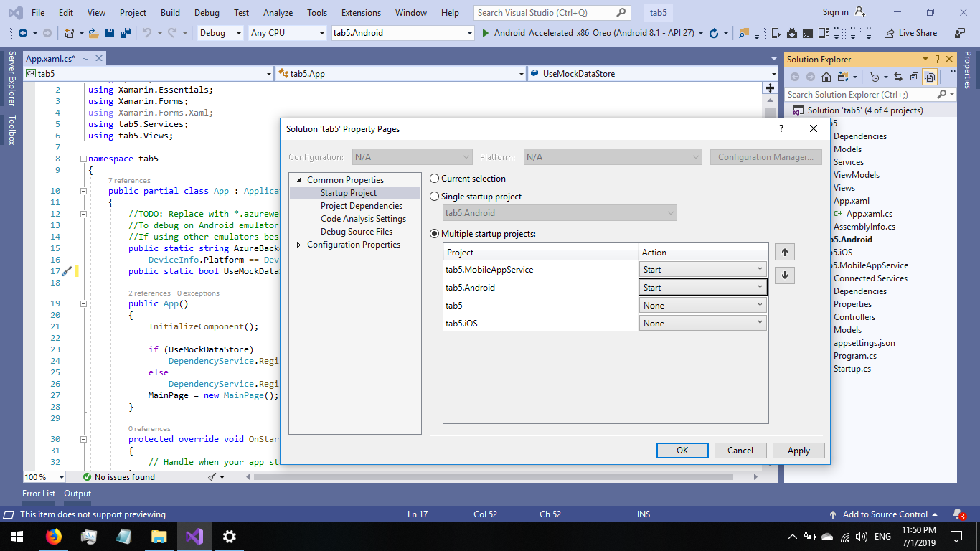Select Project Dependencies in properties tree
Viewport: 980px width, 551px height.
(x=361, y=206)
